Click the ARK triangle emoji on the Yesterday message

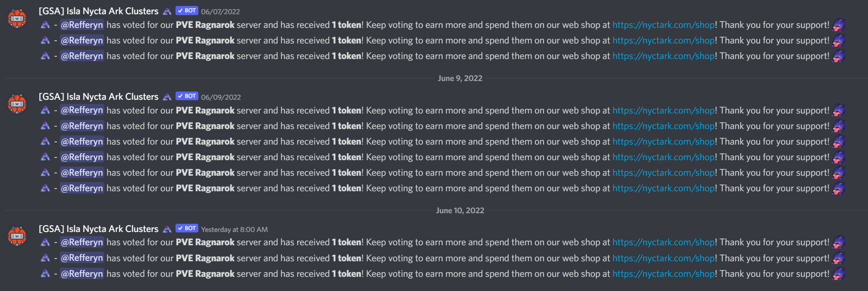coord(46,242)
